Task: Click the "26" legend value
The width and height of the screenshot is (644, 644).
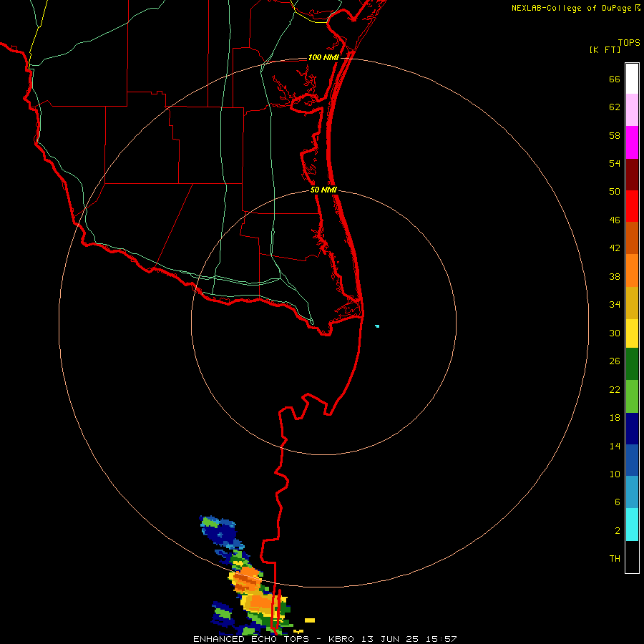Action: [615, 361]
